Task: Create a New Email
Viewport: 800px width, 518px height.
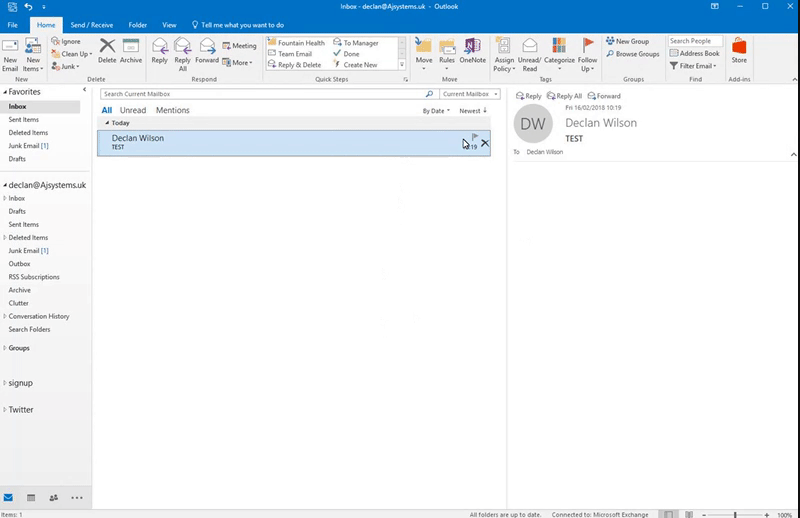Action: [x=10, y=55]
